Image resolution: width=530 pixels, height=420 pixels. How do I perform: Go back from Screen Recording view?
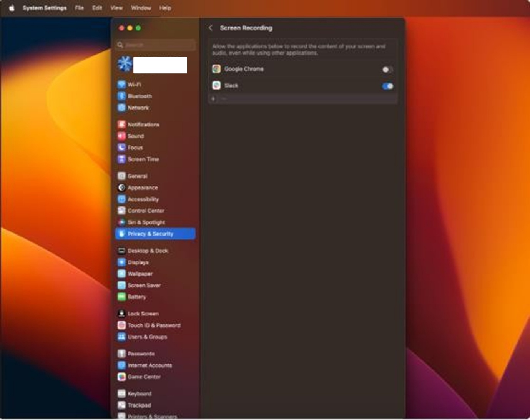[211, 28]
